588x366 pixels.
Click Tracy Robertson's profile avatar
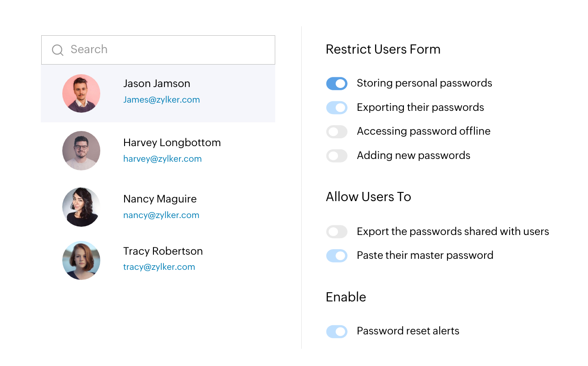(x=81, y=260)
